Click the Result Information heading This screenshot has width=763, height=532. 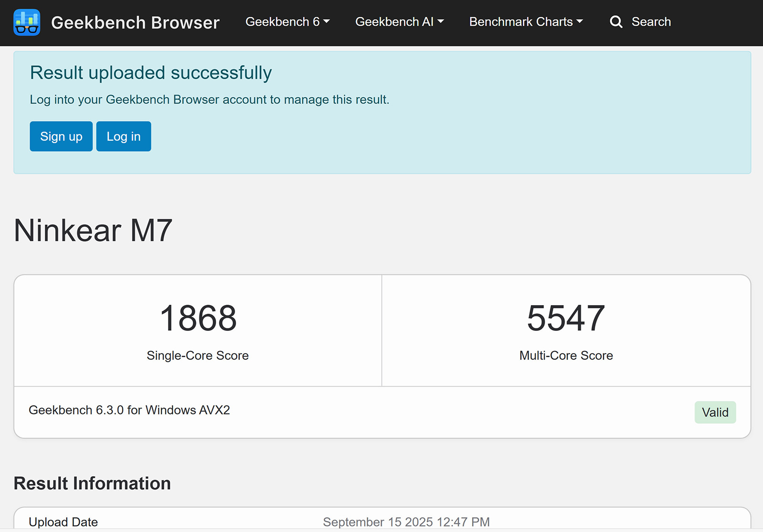click(x=92, y=483)
